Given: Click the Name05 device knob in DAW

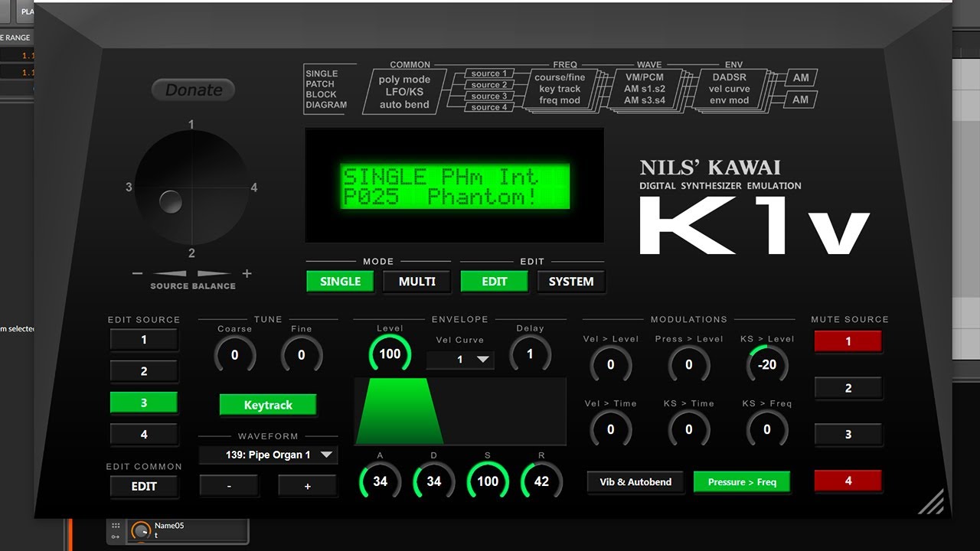Looking at the screenshot, I should [140, 531].
